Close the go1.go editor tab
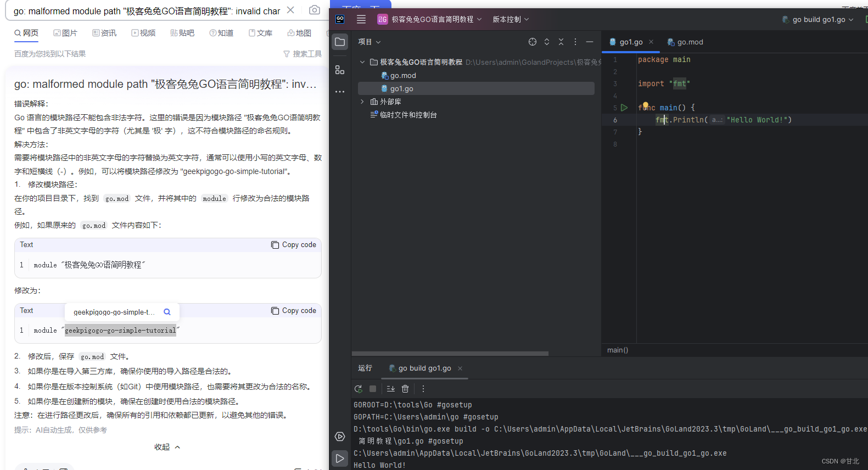Screen dimensions: 868x470 coord(651,42)
